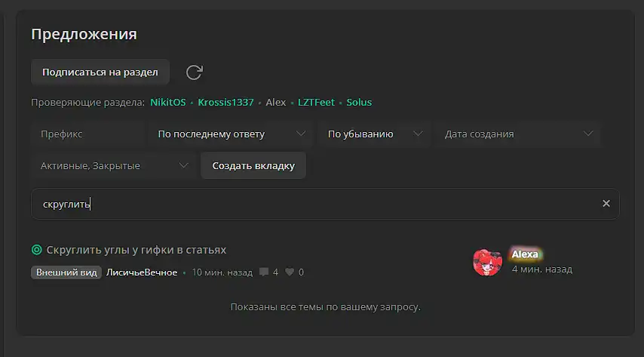Click the comments bubble icon

(264, 272)
